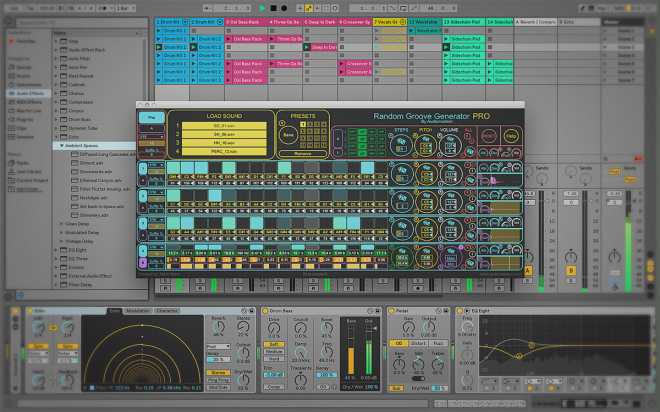Viewport: 660px width, 412px height.
Task: Arm the round Record button in transport
Action: [x=284, y=8]
